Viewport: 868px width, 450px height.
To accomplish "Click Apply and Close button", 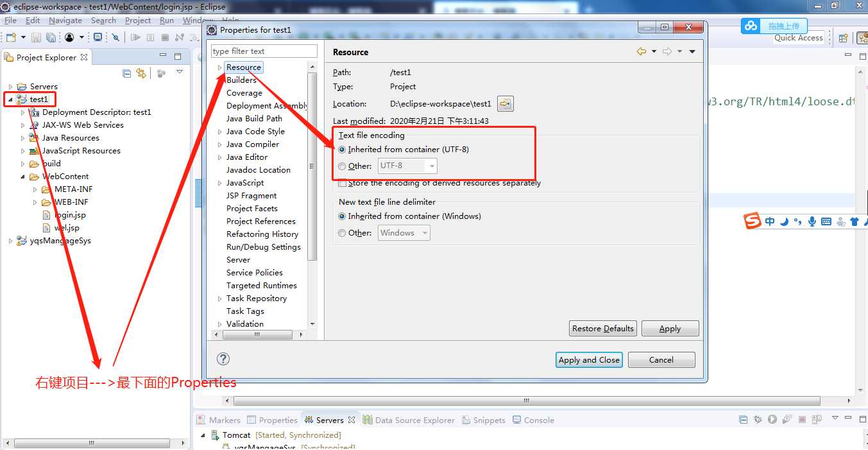I will (x=590, y=359).
